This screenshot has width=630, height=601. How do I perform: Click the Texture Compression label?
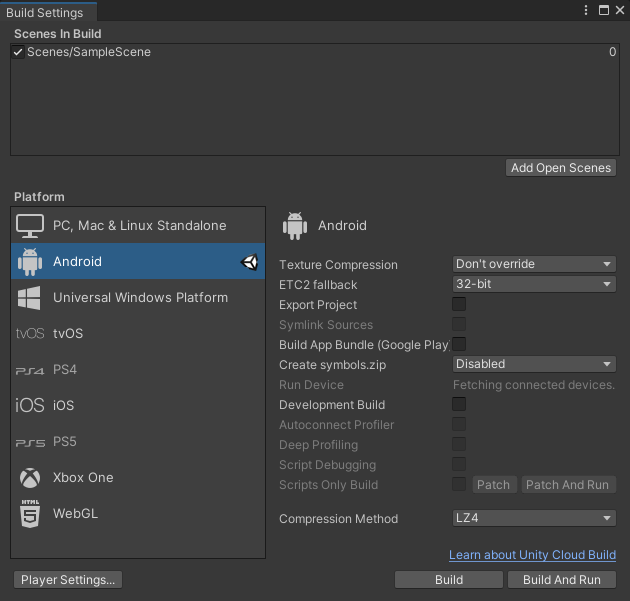338,265
